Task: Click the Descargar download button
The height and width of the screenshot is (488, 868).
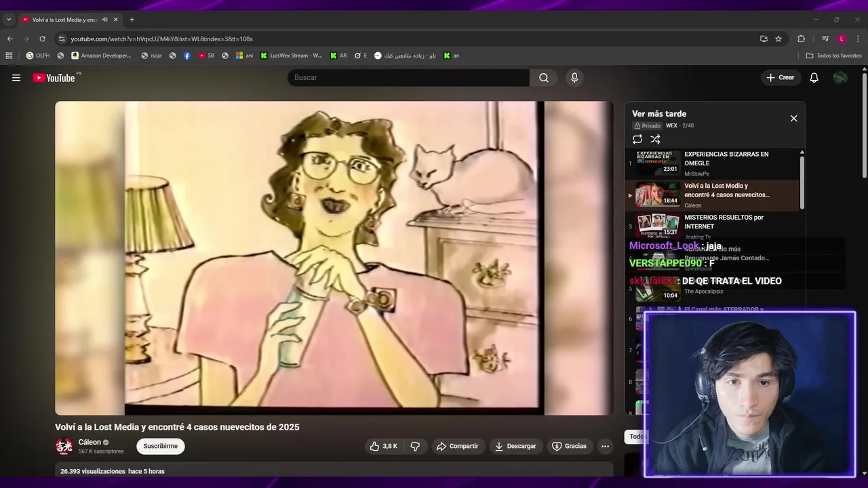Action: tap(515, 446)
